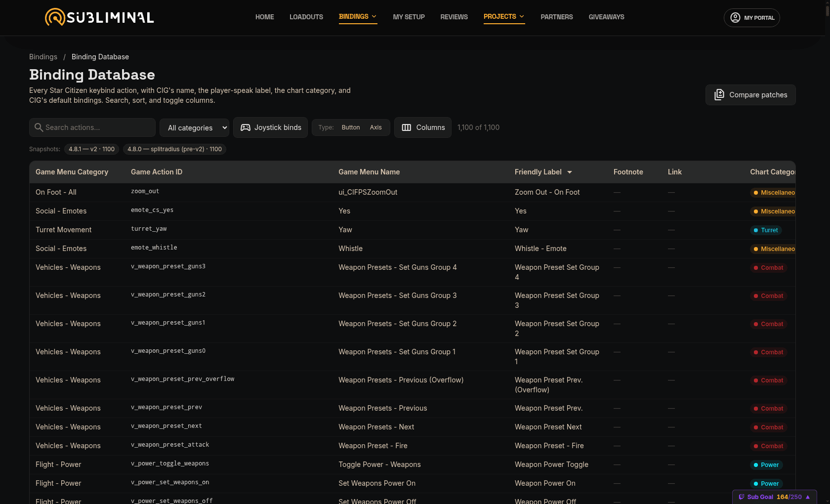Click Combat badge on guns3 row
Viewport: 830px width, 504px height.
tap(769, 268)
